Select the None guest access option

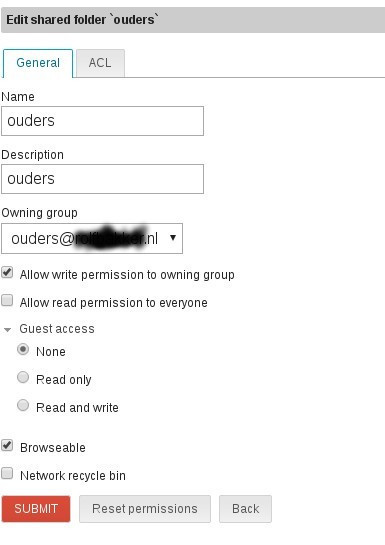(x=23, y=349)
